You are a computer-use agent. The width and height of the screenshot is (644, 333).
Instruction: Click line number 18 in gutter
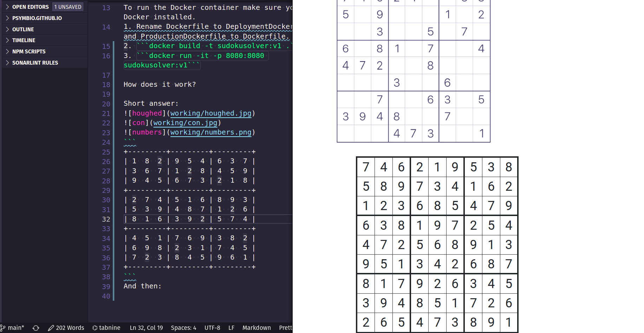pyautogui.click(x=106, y=85)
